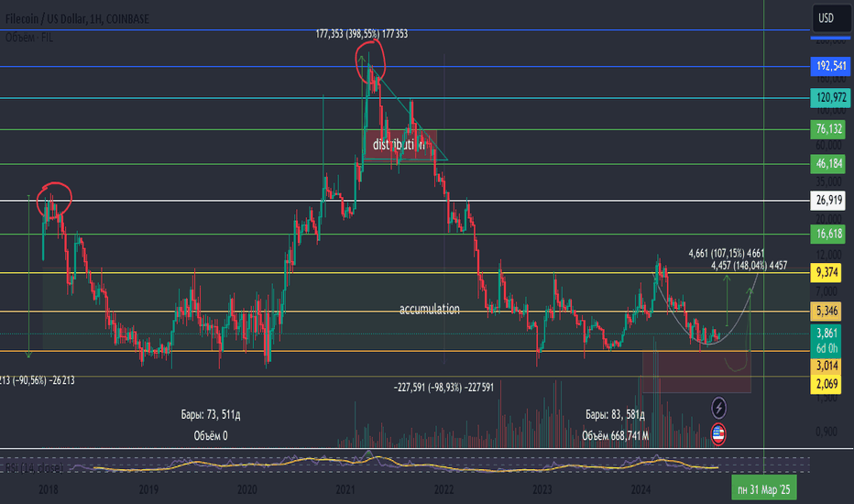Click the 2018 label on time axis
The image size is (854, 504).
(x=49, y=490)
